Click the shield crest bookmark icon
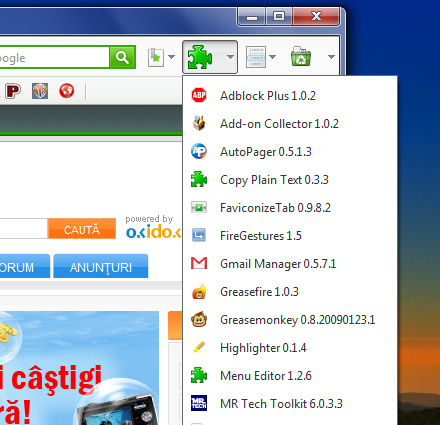440x425 pixels. [40, 91]
